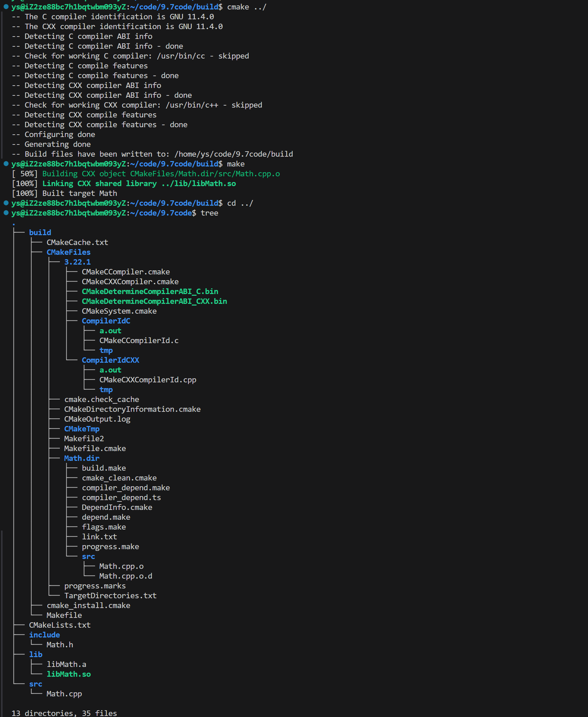
Task: Click the build directory in tree output
Action: click(x=40, y=233)
